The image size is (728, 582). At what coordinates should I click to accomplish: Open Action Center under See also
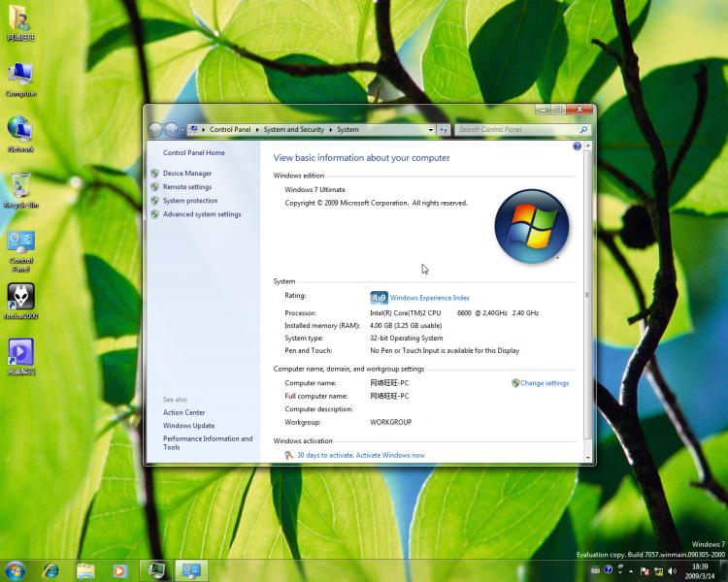[x=183, y=412]
